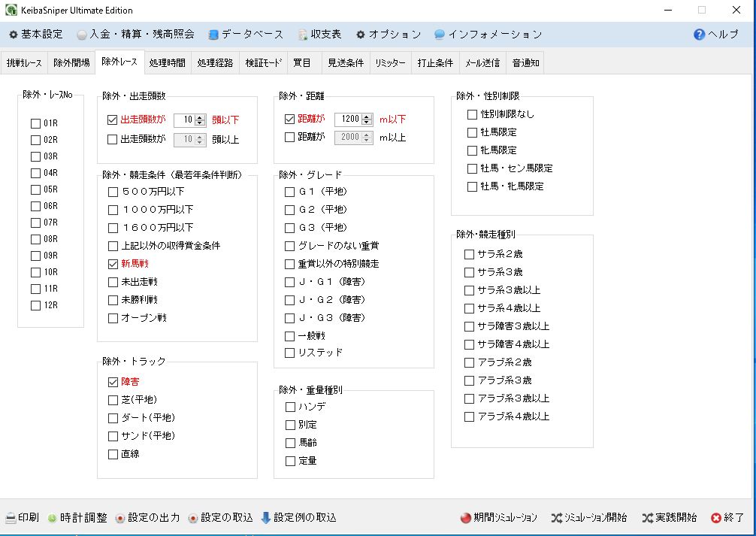Check the ハンデ weight type checkbox
Image resolution: width=756 pixels, height=536 pixels.
290,407
